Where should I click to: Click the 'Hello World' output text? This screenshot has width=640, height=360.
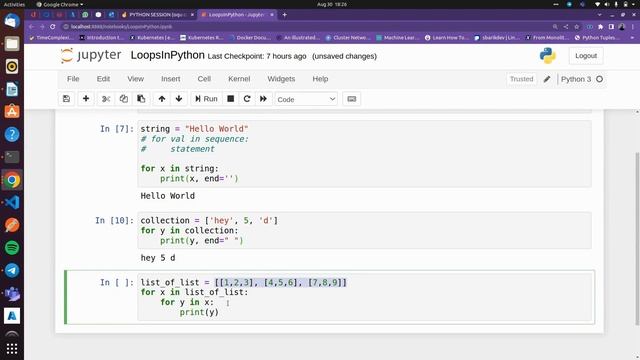168,196
